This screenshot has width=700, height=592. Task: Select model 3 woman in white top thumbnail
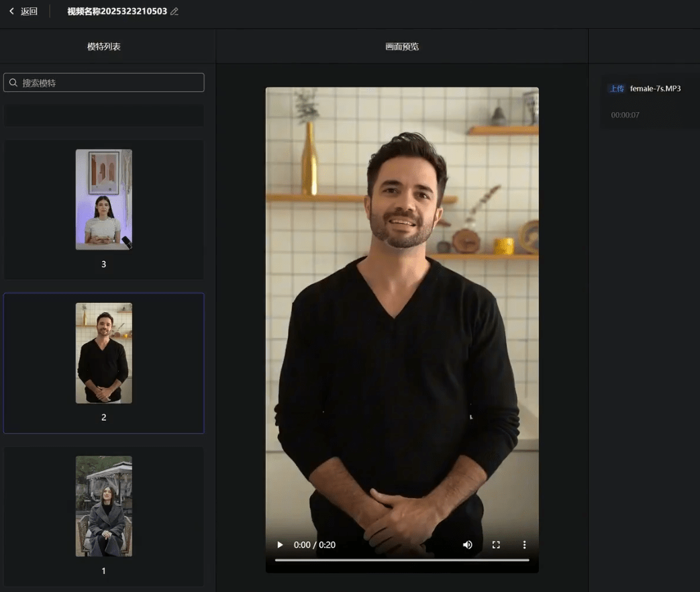point(103,199)
